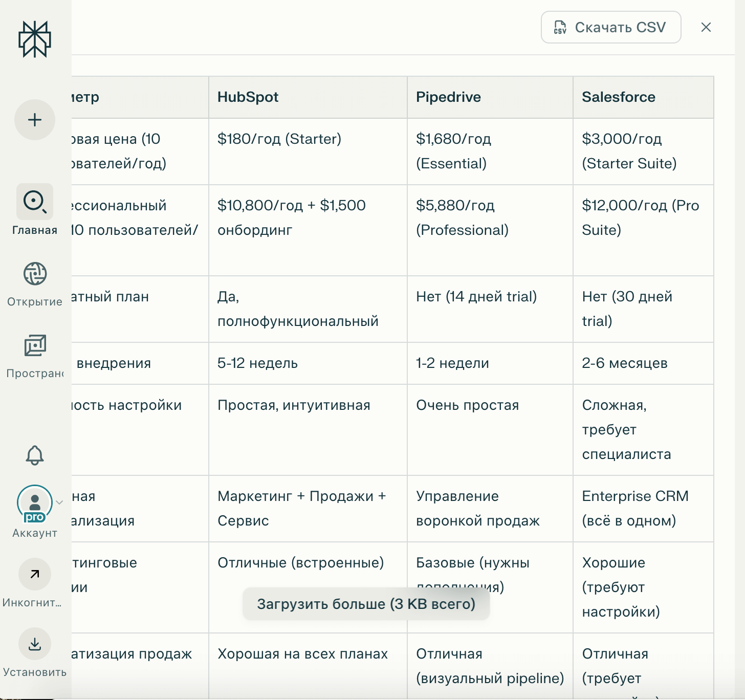Click the Perplexity logo icon

(35, 39)
